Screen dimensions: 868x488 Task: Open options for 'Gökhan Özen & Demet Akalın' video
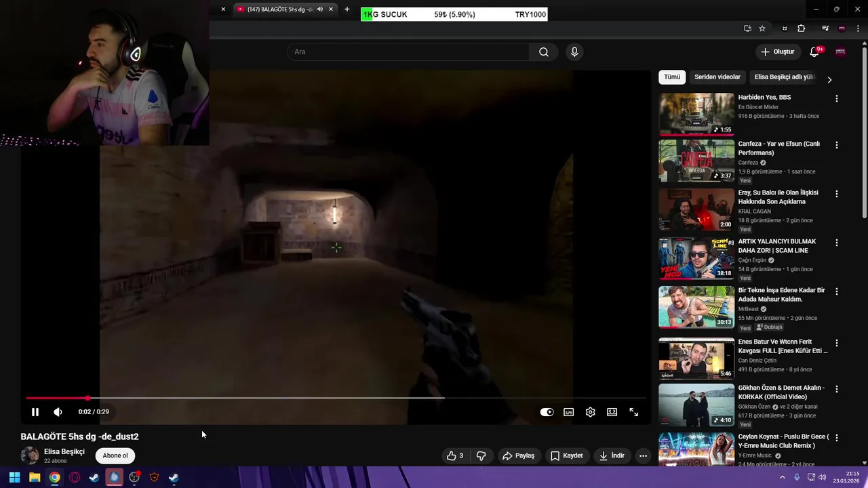[836, 389]
